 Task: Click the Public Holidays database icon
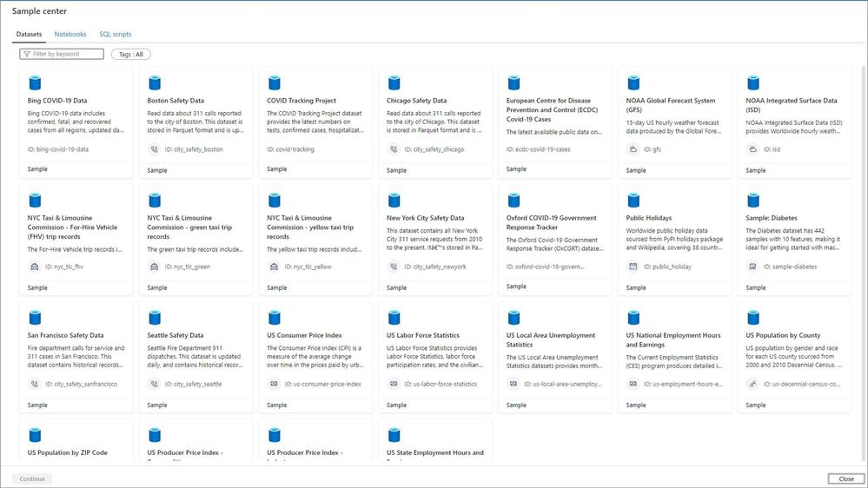click(633, 201)
